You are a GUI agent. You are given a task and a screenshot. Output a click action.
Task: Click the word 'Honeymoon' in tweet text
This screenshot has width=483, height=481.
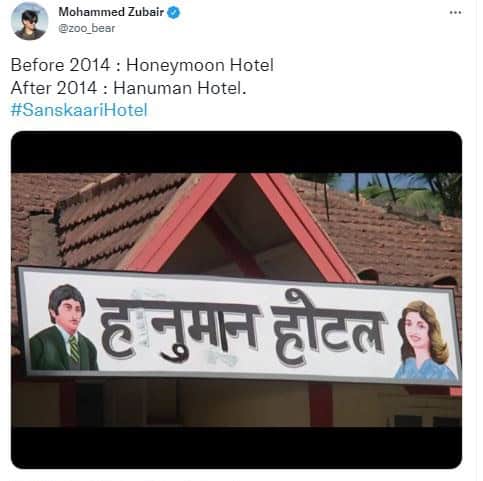pyautogui.click(x=175, y=65)
